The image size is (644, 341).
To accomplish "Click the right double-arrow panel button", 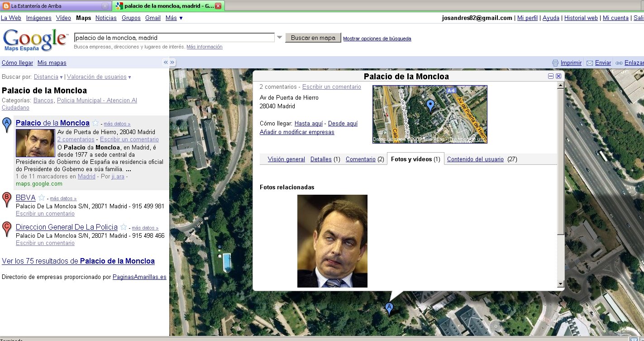I will coord(172,62).
